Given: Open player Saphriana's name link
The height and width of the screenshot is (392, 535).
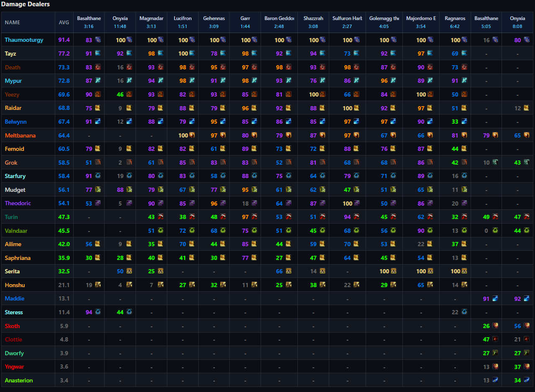Looking at the screenshot, I should (x=18, y=258).
